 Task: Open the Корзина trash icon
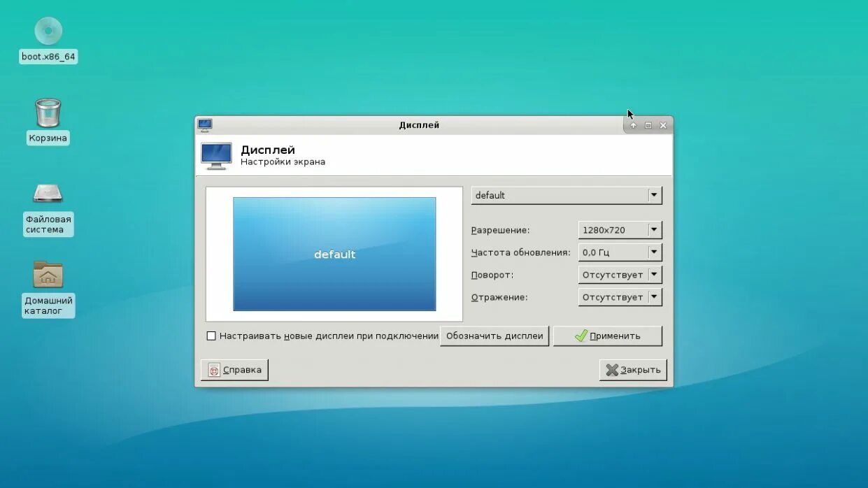[48, 113]
